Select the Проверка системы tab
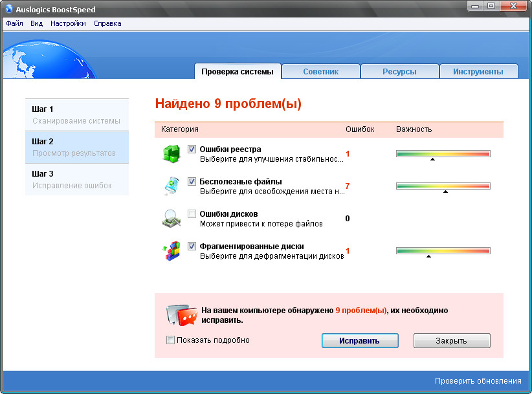This screenshot has width=532, height=394. (238, 72)
